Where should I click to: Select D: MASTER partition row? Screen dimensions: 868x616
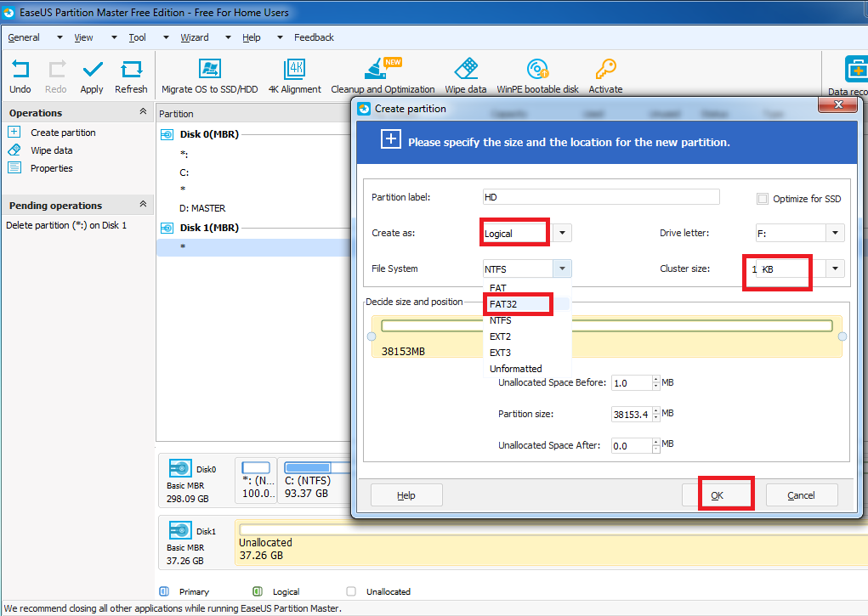point(202,208)
